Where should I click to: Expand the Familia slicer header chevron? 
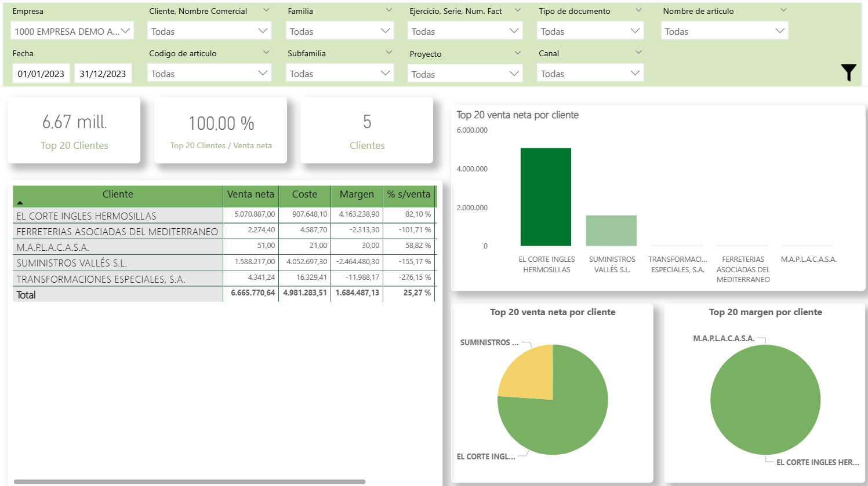pyautogui.click(x=388, y=10)
